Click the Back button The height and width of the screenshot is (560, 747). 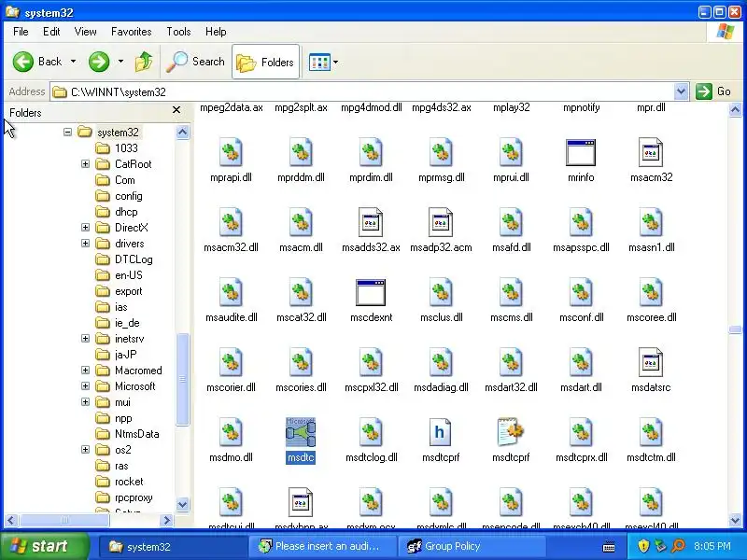(x=37, y=62)
